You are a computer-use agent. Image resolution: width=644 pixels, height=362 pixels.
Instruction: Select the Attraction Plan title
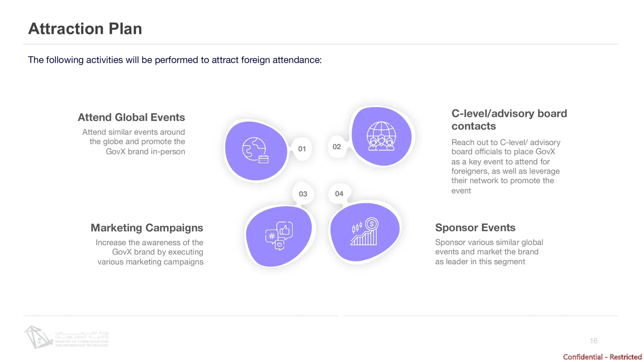click(85, 29)
